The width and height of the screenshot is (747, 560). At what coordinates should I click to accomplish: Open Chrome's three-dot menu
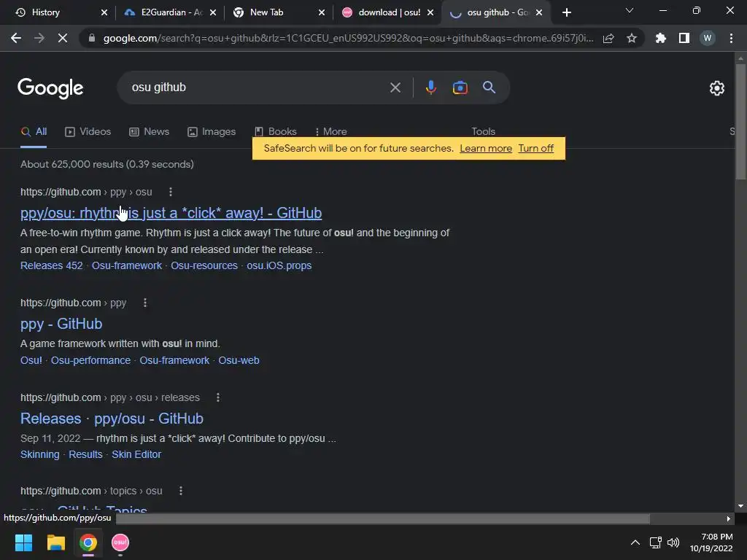click(731, 38)
